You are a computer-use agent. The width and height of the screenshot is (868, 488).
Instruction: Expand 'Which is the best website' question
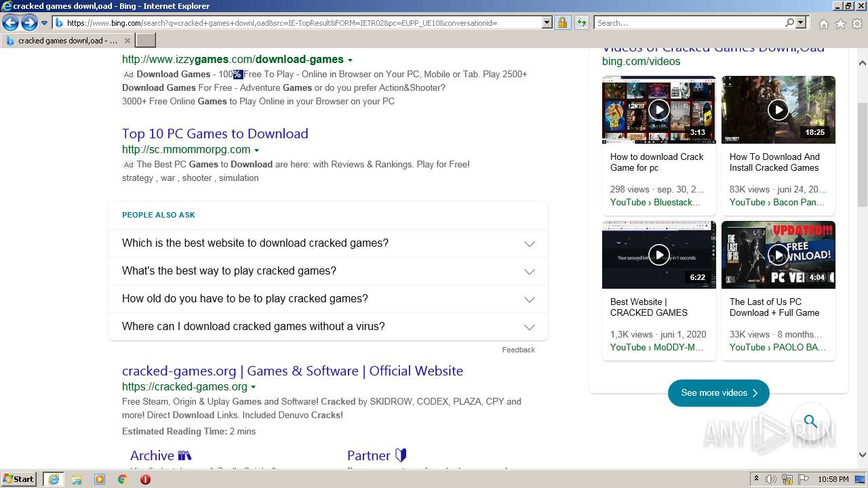[328, 243]
